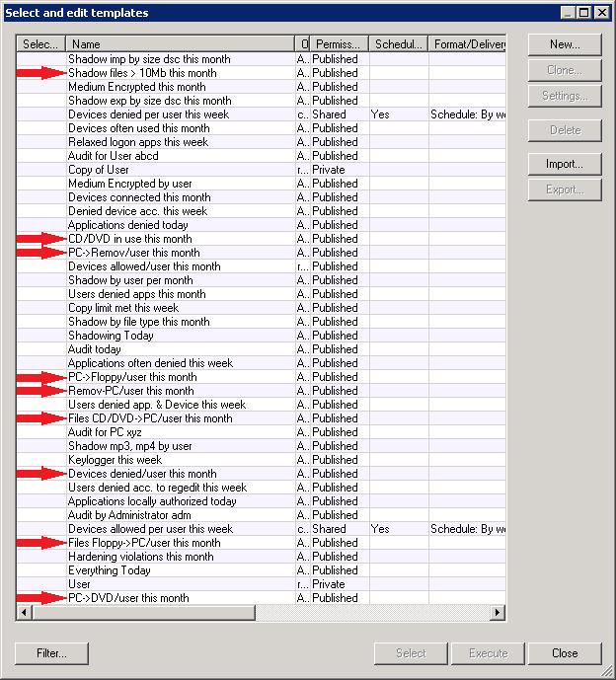This screenshot has height=680, width=616.
Task: Sort by the Schedul... column header
Action: point(398,44)
